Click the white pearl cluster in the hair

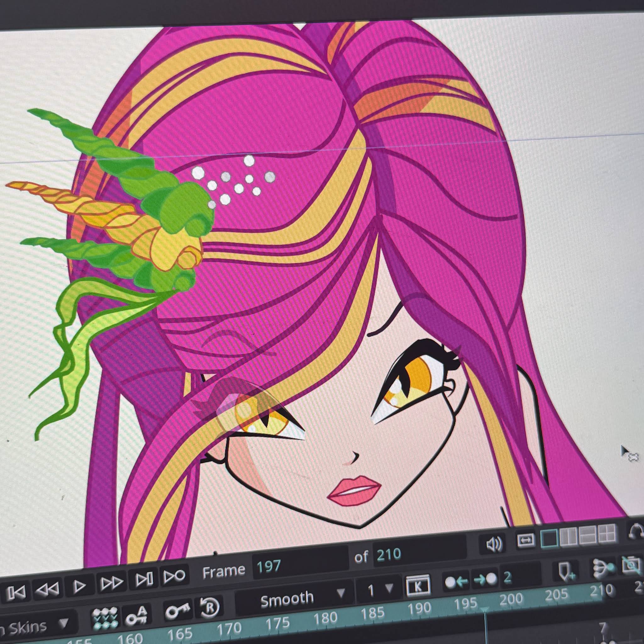click(x=233, y=182)
